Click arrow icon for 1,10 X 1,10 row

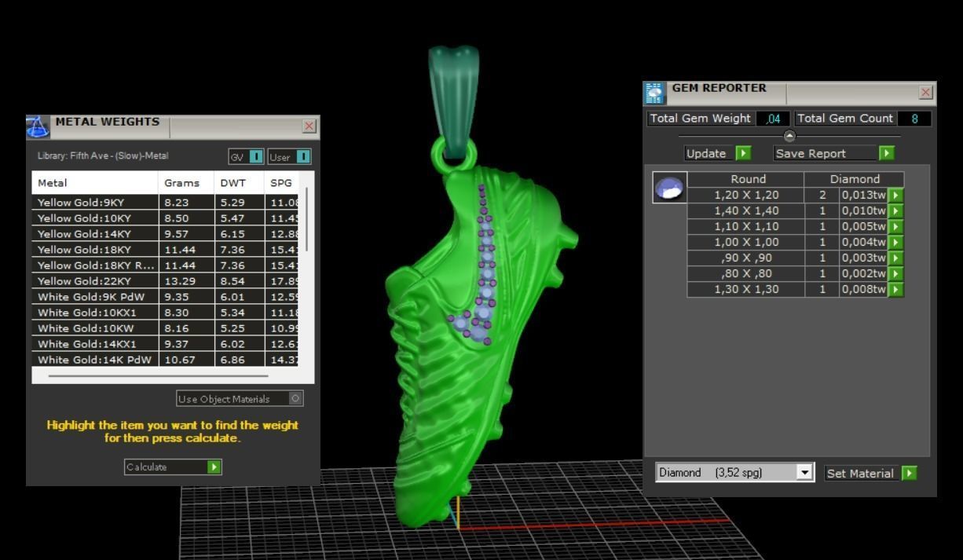895,227
